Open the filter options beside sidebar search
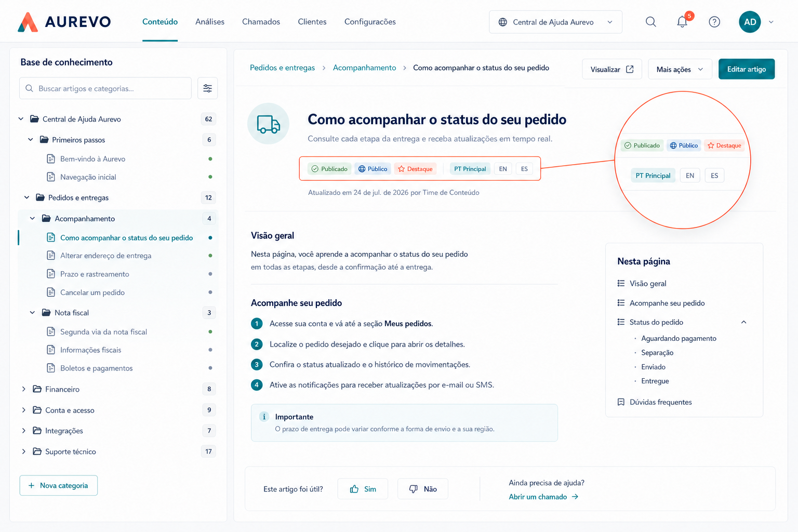The image size is (798, 532). click(207, 88)
